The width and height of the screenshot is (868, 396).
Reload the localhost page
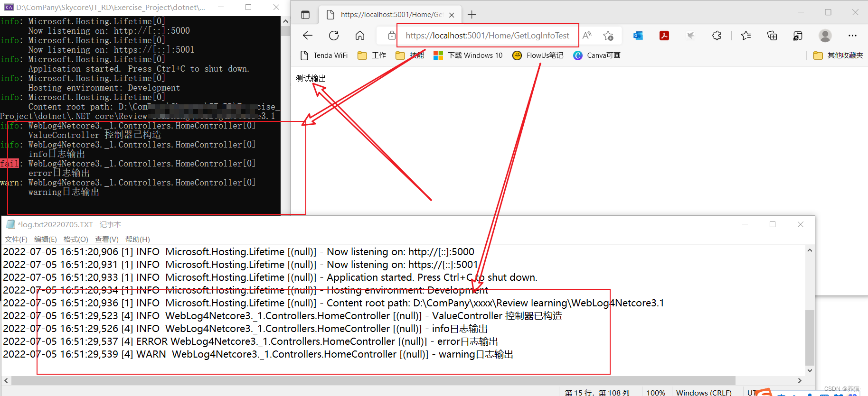[334, 36]
